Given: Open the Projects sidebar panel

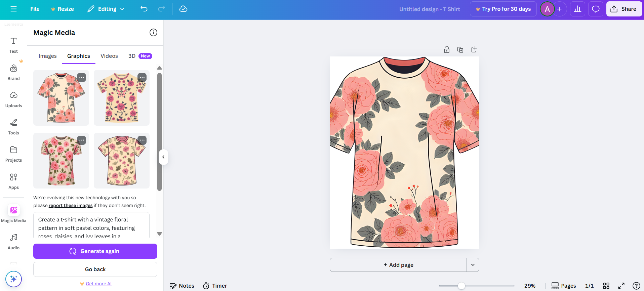Looking at the screenshot, I should point(13,154).
